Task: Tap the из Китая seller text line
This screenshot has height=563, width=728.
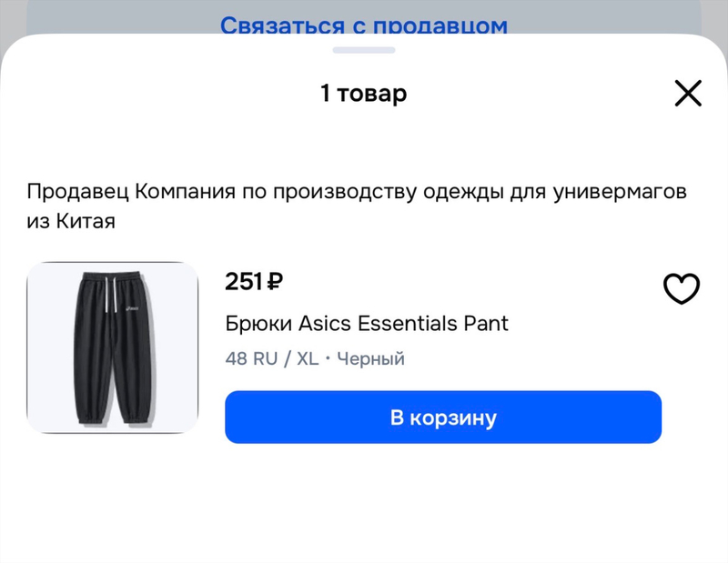Action: [x=71, y=221]
